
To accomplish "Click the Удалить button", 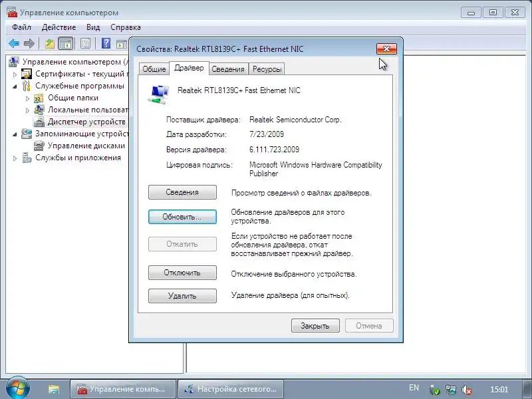I will [182, 296].
